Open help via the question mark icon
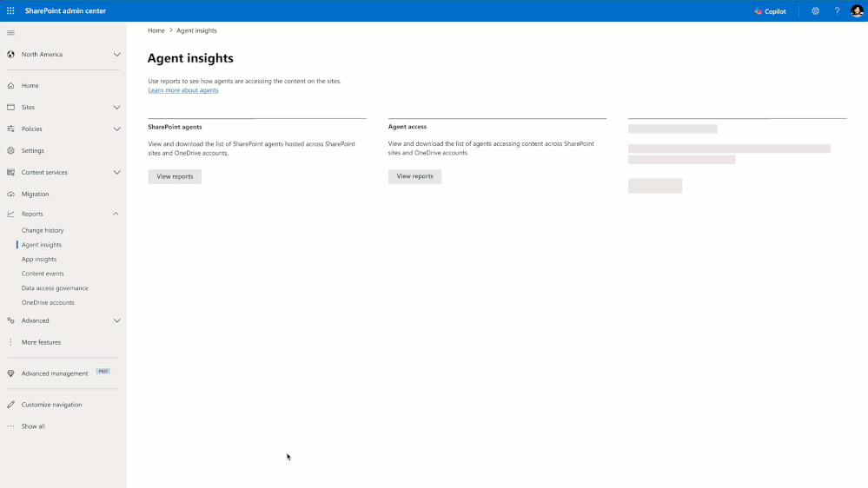Viewport: 868px width, 488px height. click(837, 11)
